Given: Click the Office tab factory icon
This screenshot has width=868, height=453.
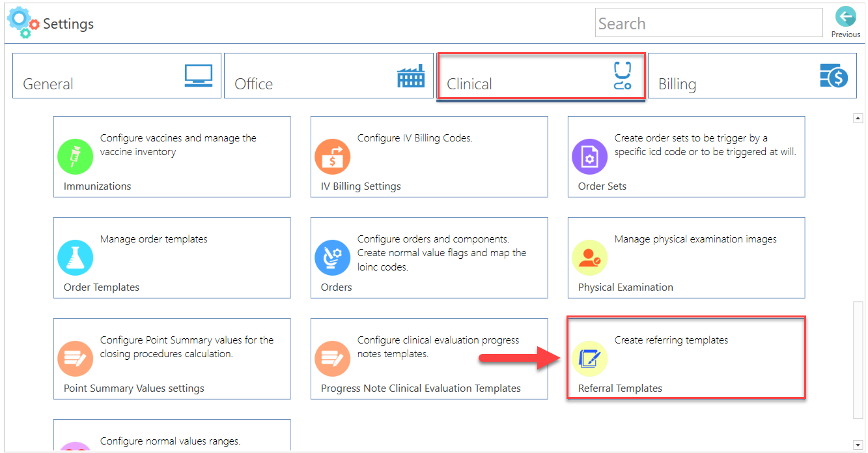Looking at the screenshot, I should (410, 76).
